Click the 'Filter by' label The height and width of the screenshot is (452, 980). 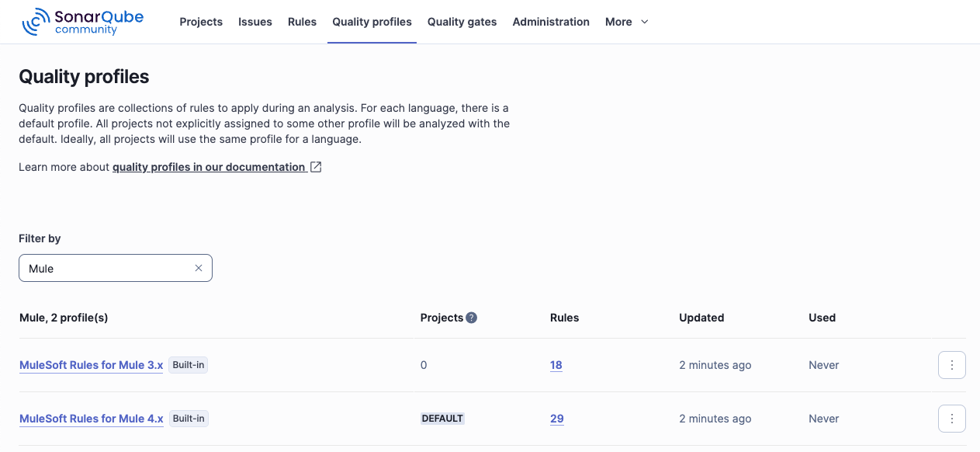click(x=40, y=238)
